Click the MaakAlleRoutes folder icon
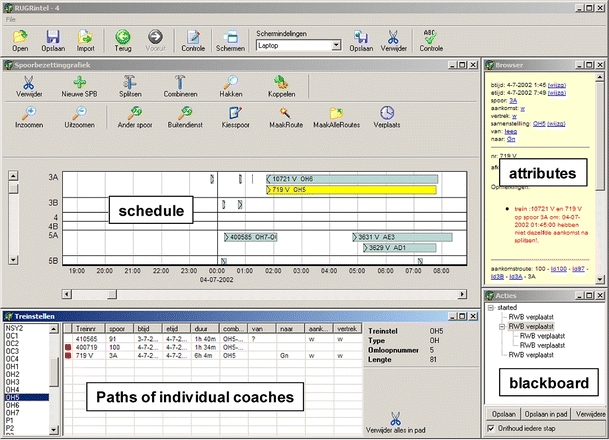 (336, 113)
